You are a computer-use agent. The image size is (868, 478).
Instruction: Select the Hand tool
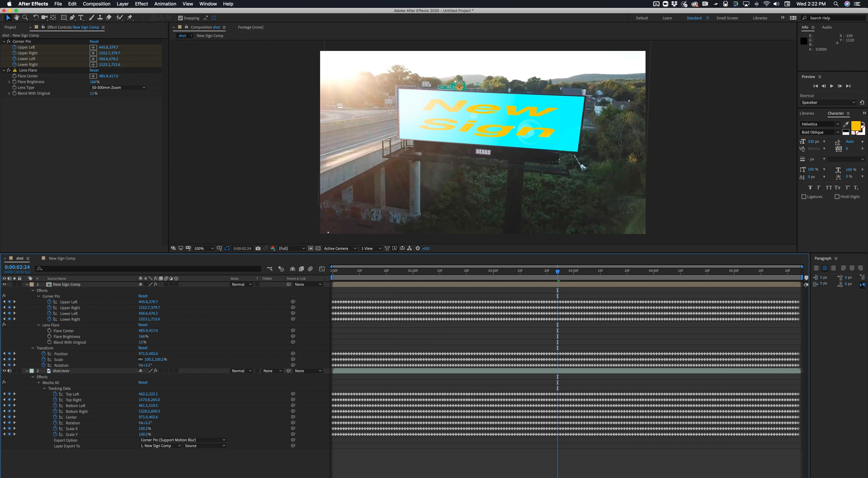point(16,18)
